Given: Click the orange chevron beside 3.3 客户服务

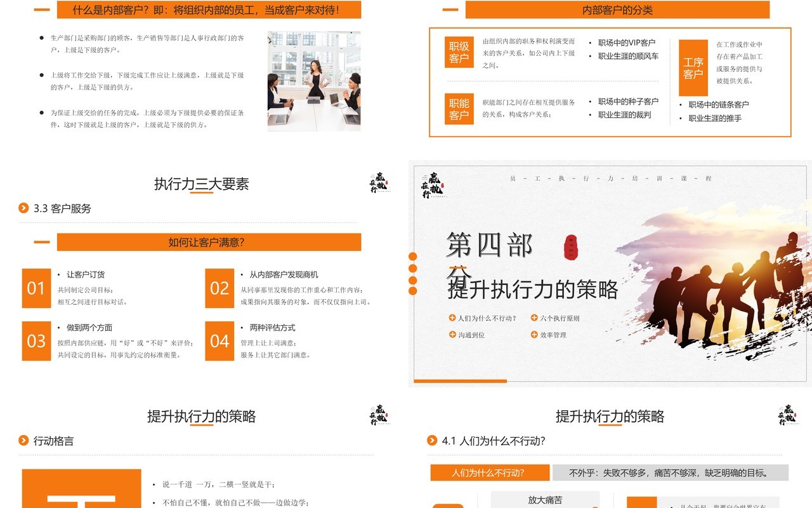Looking at the screenshot, I should coord(23,208).
